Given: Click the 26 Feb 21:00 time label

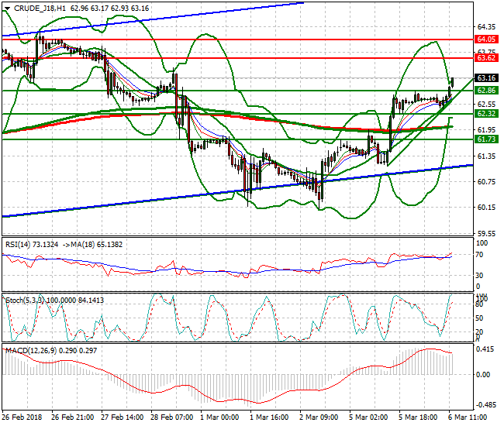Looking at the screenshot, I should [73, 417].
